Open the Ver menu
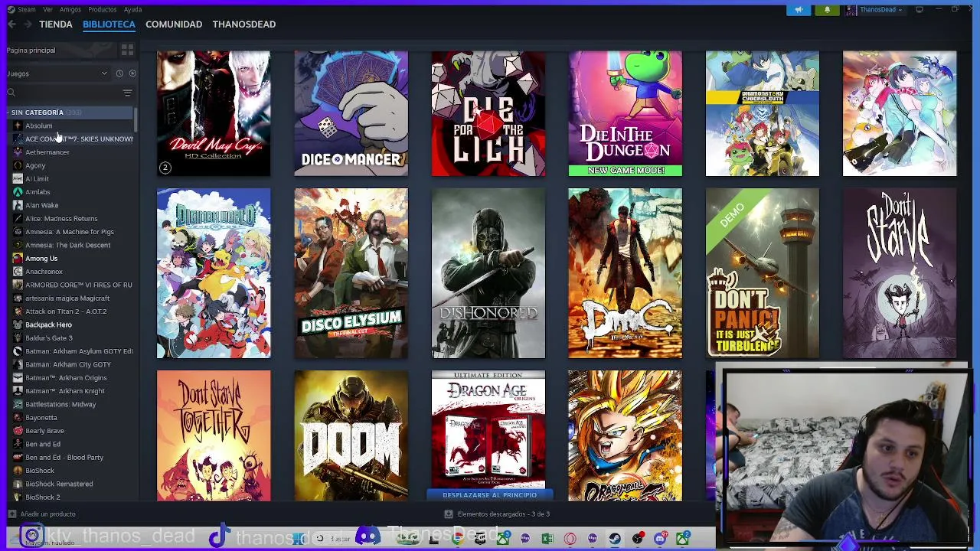Screen dimensions: 980x551 [48, 9]
